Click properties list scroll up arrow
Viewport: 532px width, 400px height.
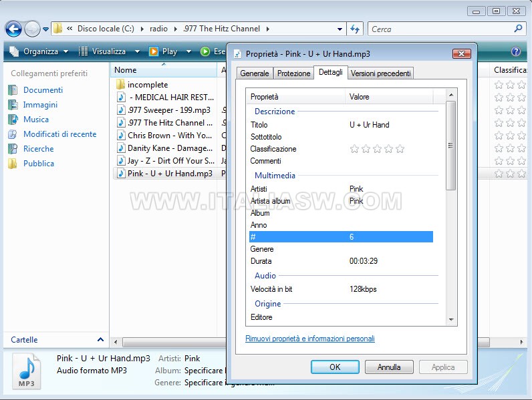pos(451,95)
